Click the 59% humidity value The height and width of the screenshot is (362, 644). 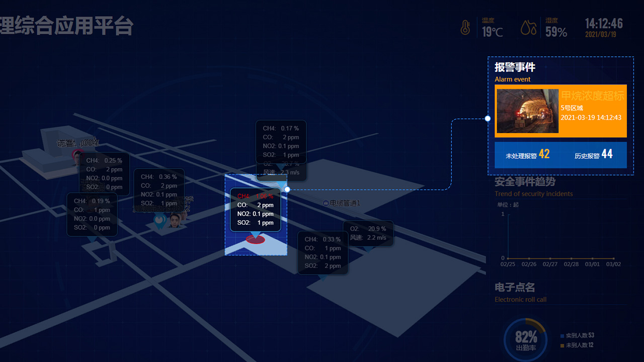556,32
